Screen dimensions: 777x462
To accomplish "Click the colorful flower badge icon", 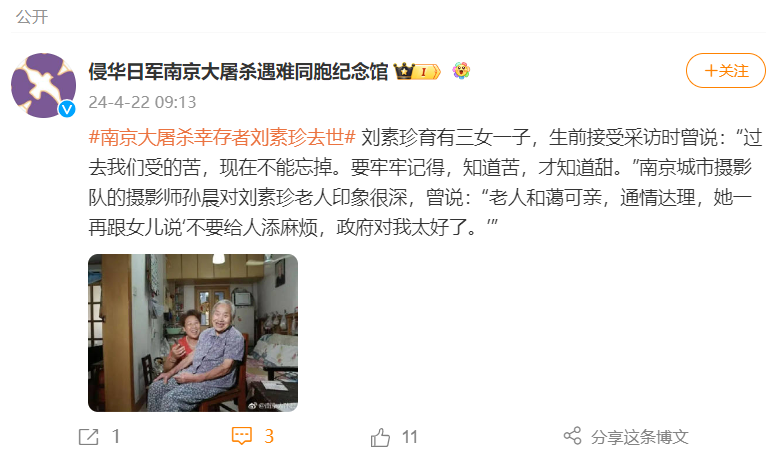I will tap(461, 71).
